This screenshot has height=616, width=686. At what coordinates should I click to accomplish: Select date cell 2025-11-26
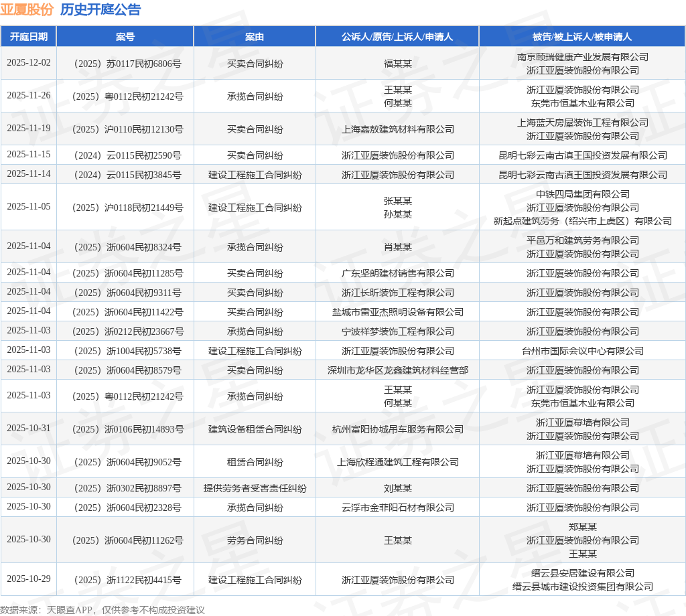click(x=29, y=95)
